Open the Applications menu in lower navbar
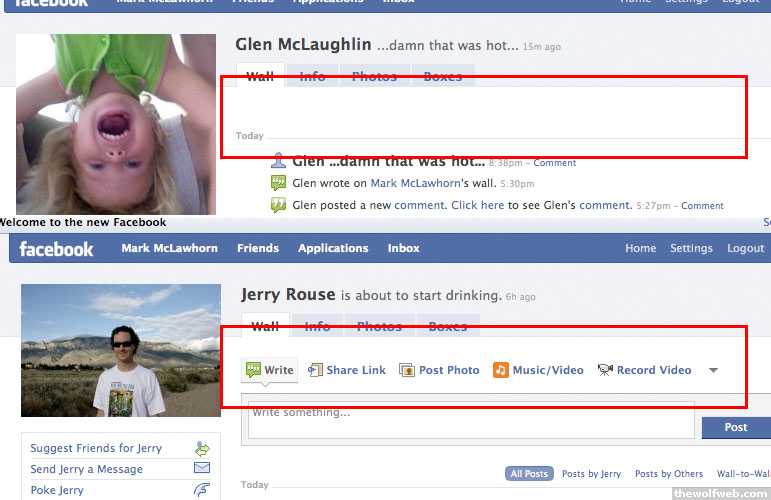771x500 pixels. (333, 248)
